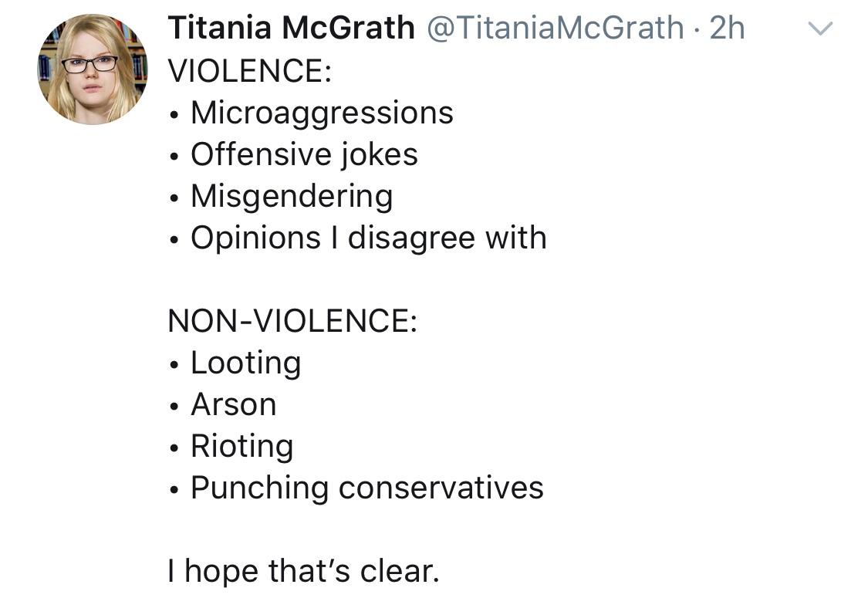The height and width of the screenshot is (598, 868).
Task: Click the Looting bullet line
Action: tap(235, 363)
